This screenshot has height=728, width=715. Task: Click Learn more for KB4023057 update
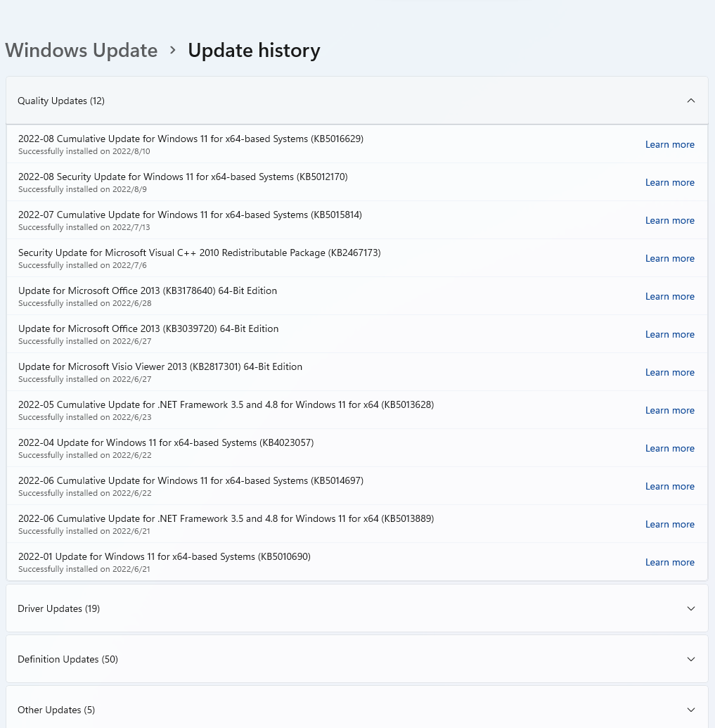[669, 448]
